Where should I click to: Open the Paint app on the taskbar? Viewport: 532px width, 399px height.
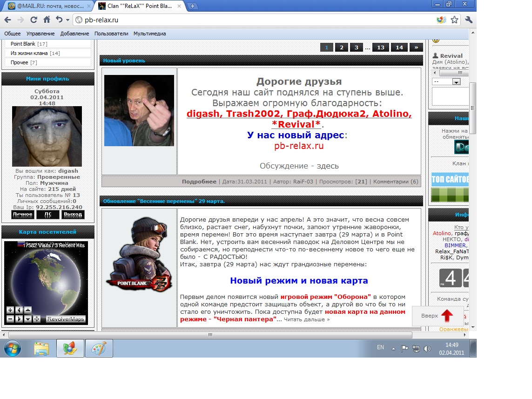coord(99,348)
